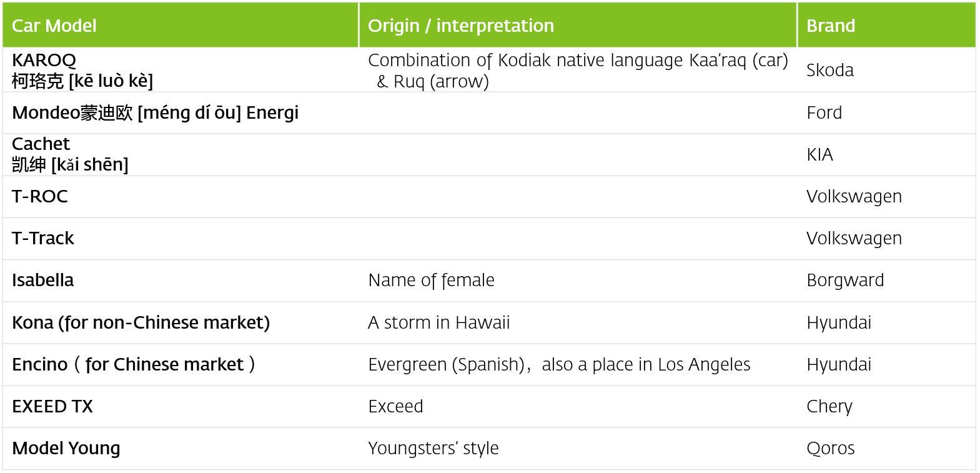The image size is (980, 473).
Task: Select the Borgward brand cell
Action: (886, 281)
